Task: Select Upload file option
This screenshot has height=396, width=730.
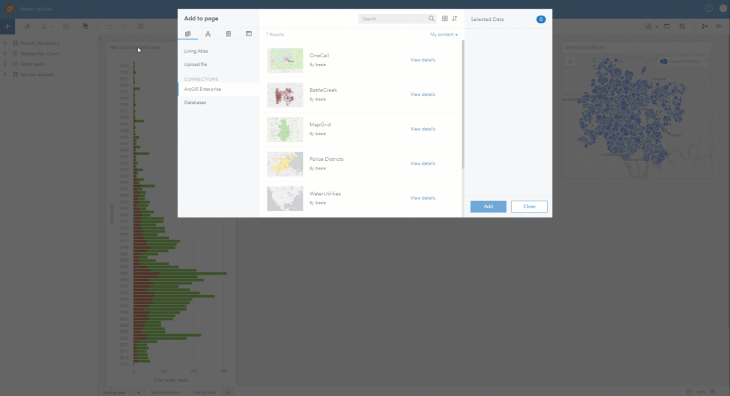Action: click(196, 64)
